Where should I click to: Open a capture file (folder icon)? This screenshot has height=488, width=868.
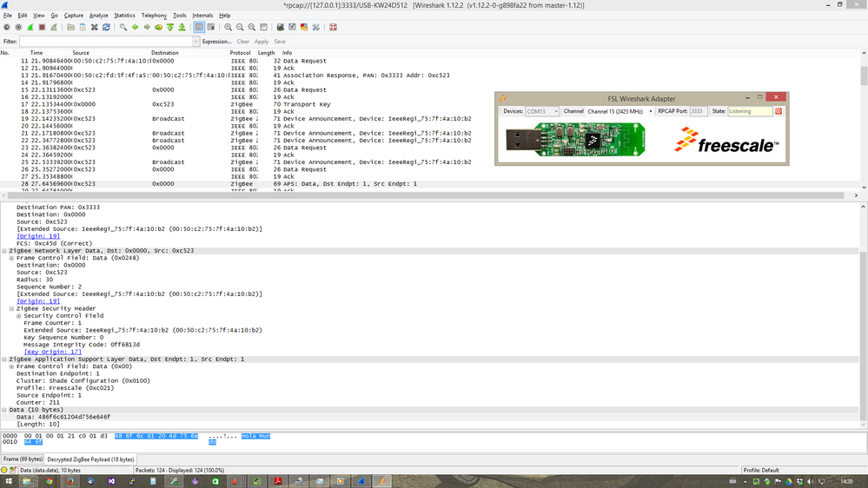tap(71, 27)
